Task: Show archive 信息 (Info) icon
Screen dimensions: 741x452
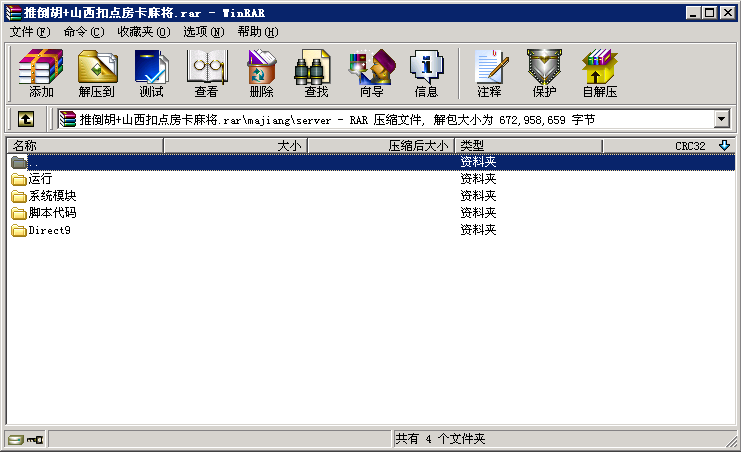Action: click(x=426, y=73)
